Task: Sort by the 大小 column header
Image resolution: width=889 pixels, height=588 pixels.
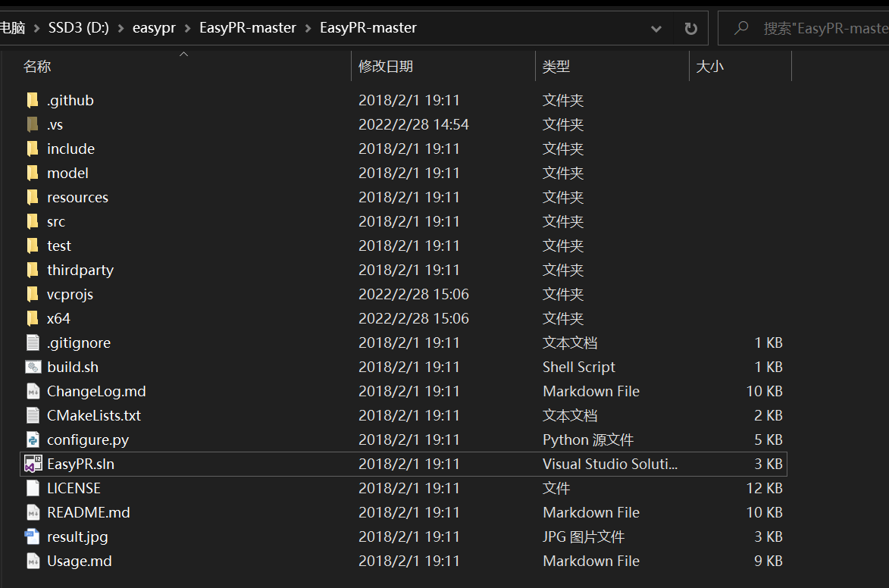Action: tap(710, 67)
